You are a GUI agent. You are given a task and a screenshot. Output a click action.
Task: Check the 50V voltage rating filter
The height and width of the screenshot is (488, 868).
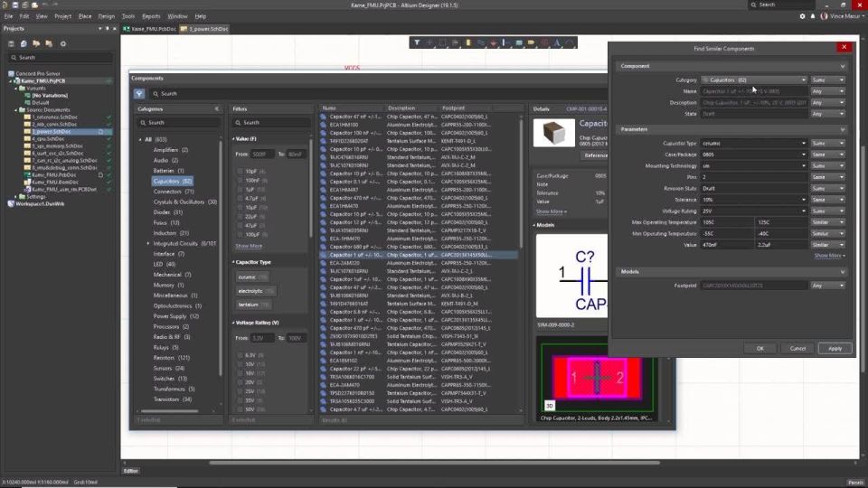coord(240,409)
